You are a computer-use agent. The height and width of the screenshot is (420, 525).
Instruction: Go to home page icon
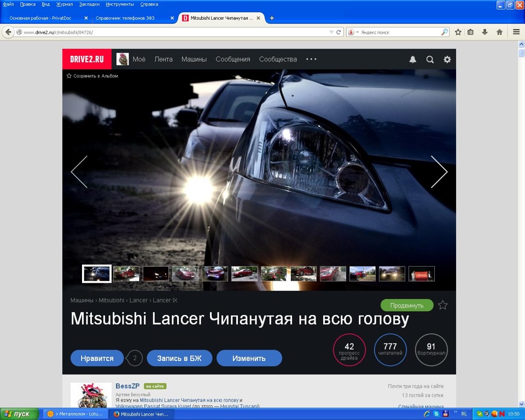(x=499, y=32)
